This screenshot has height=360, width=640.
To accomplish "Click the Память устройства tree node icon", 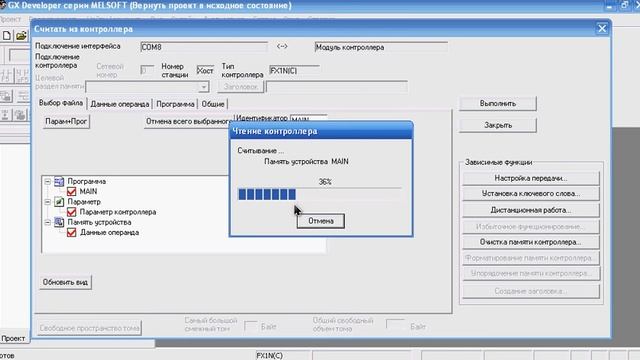I will pos(59,222).
